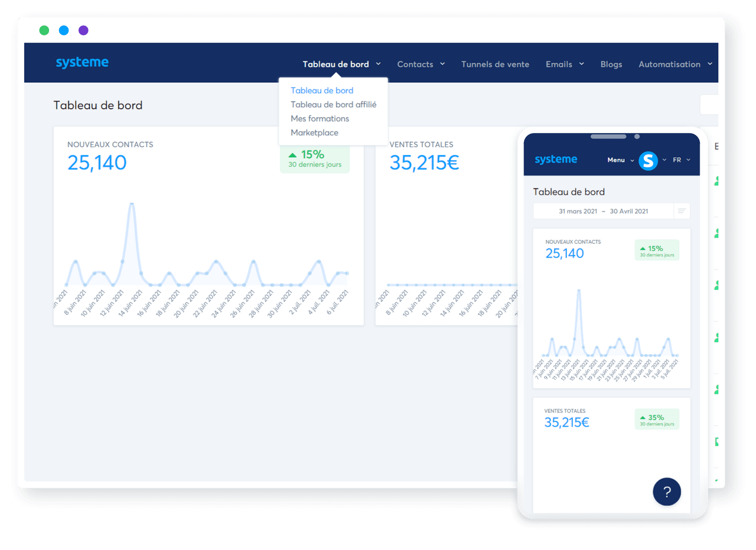
Task: Click the date range field on mobile
Action: coord(603,211)
